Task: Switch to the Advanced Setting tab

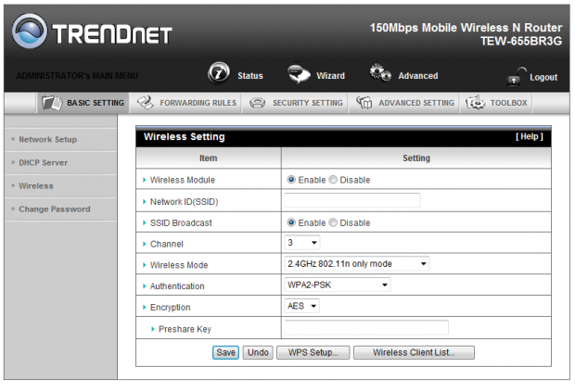Action: click(404, 103)
